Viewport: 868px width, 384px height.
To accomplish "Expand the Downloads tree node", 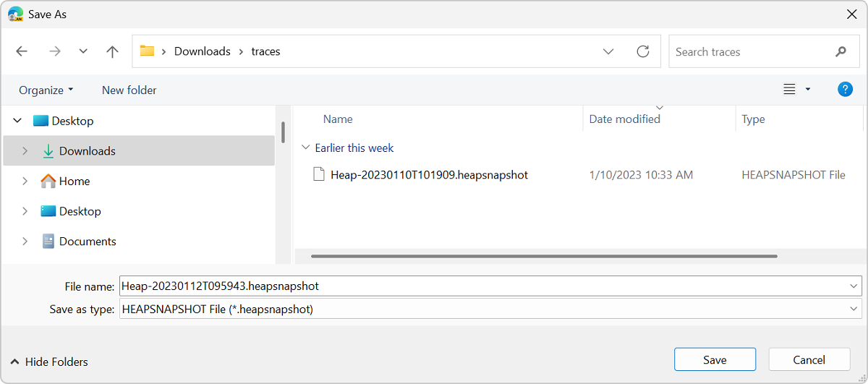I will click(25, 151).
